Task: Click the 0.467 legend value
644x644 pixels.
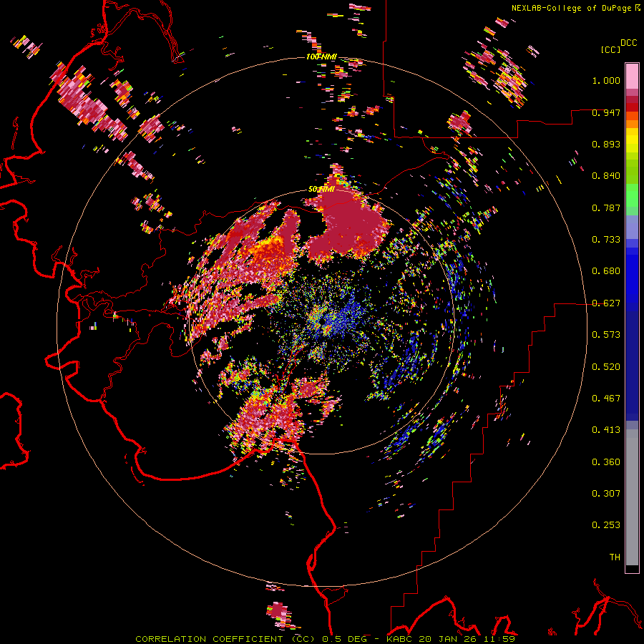Action: pyautogui.click(x=606, y=399)
